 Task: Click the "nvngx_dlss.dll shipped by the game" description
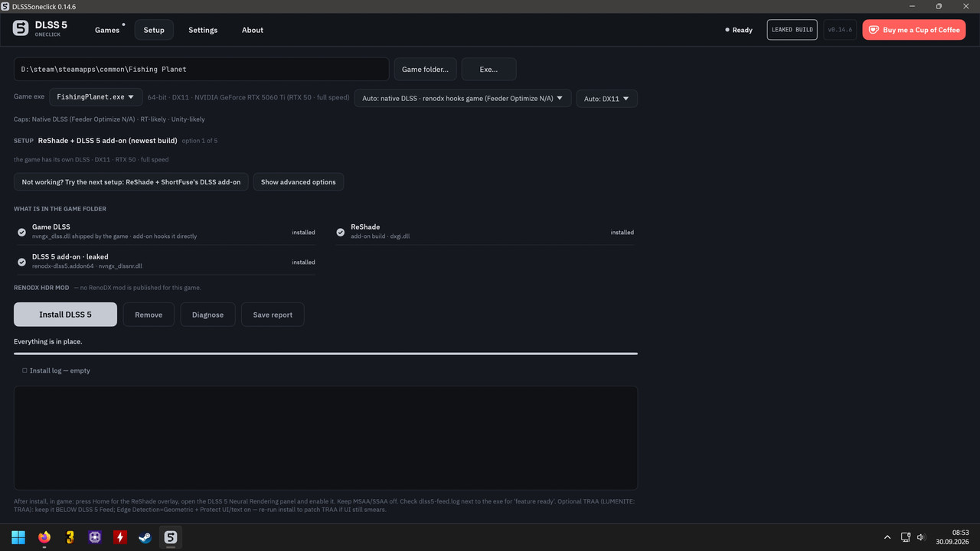[x=115, y=236]
